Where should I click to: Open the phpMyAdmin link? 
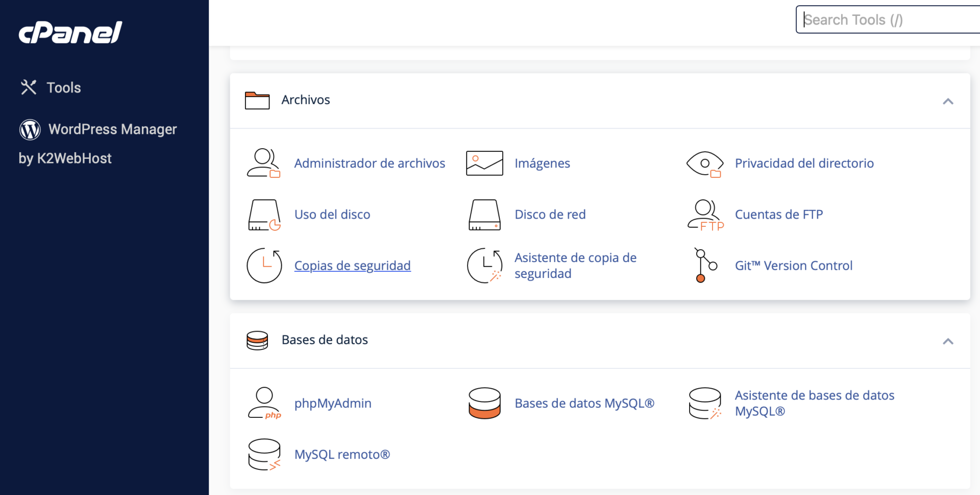pos(333,403)
